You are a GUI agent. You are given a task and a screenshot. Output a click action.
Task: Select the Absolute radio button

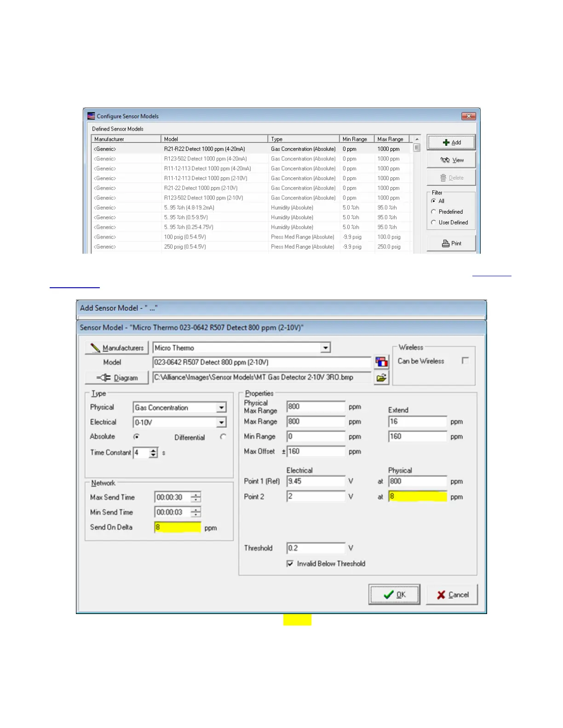pos(136,437)
